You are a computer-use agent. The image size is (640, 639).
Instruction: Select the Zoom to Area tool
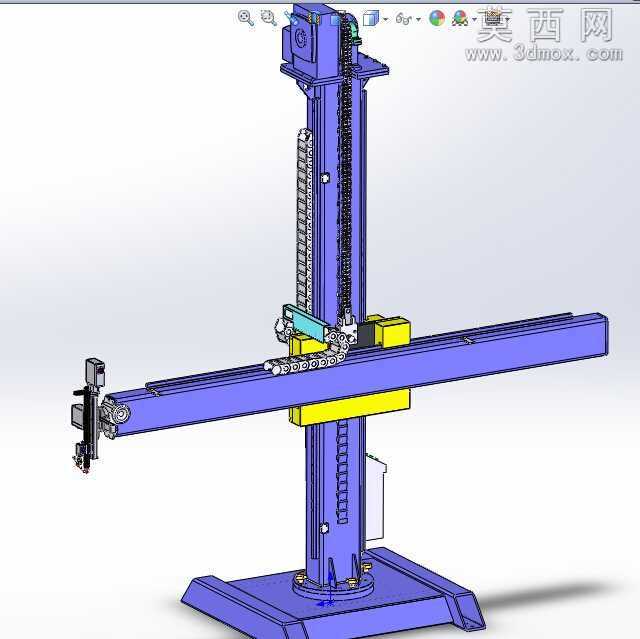(x=269, y=18)
